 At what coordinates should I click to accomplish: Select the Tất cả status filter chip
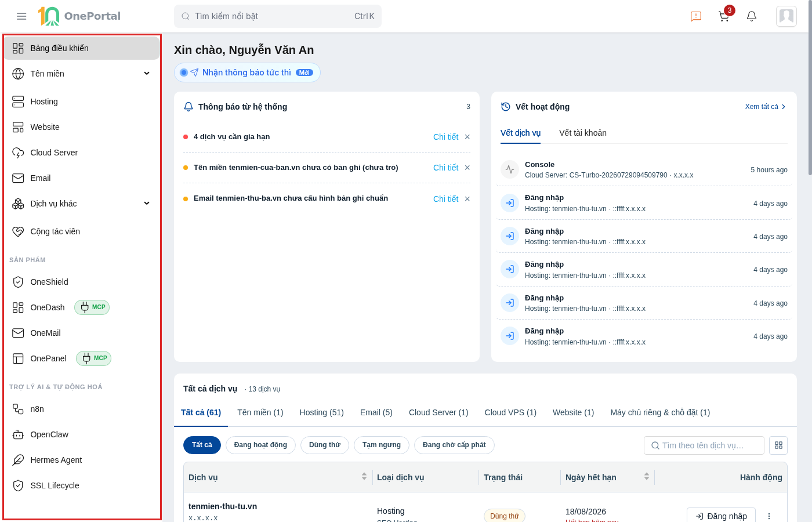pyautogui.click(x=202, y=445)
